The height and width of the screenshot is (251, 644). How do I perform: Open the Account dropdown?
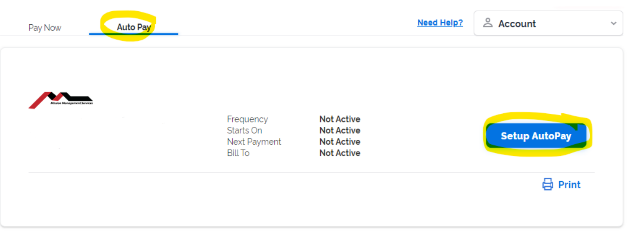pos(547,23)
